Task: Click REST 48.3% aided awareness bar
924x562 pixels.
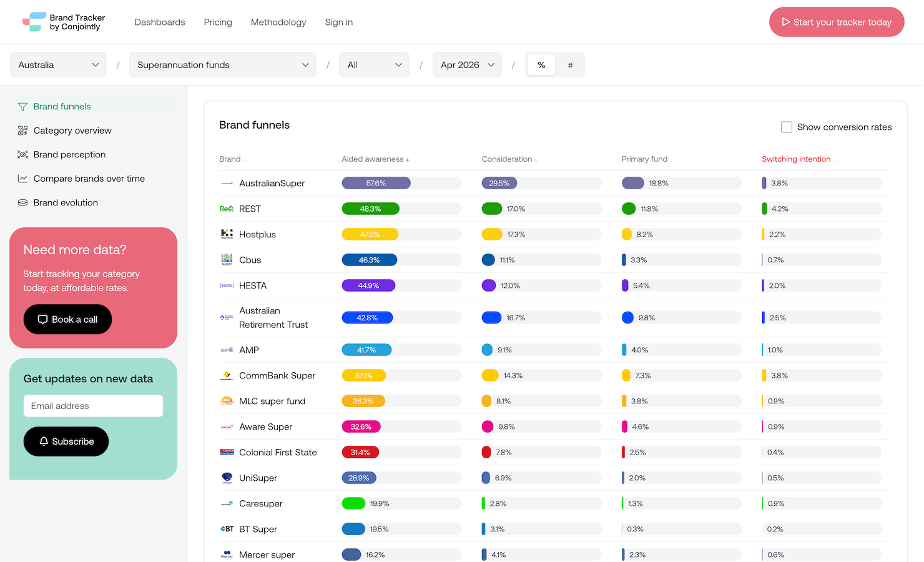Action: pyautogui.click(x=370, y=209)
